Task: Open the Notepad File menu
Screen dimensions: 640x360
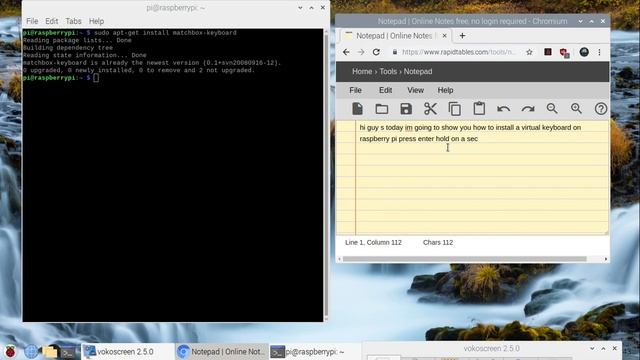Action: coord(355,90)
